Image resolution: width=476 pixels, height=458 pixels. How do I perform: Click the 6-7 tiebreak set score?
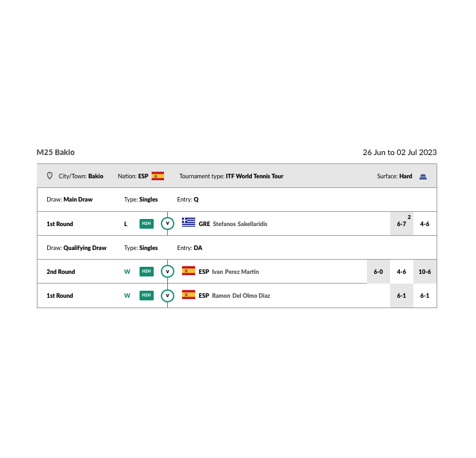pos(402,224)
